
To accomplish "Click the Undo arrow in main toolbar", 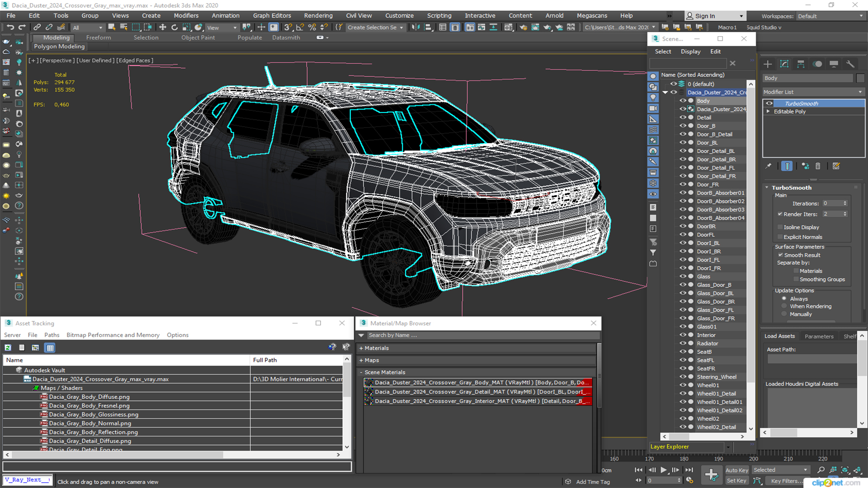I will (x=10, y=27).
